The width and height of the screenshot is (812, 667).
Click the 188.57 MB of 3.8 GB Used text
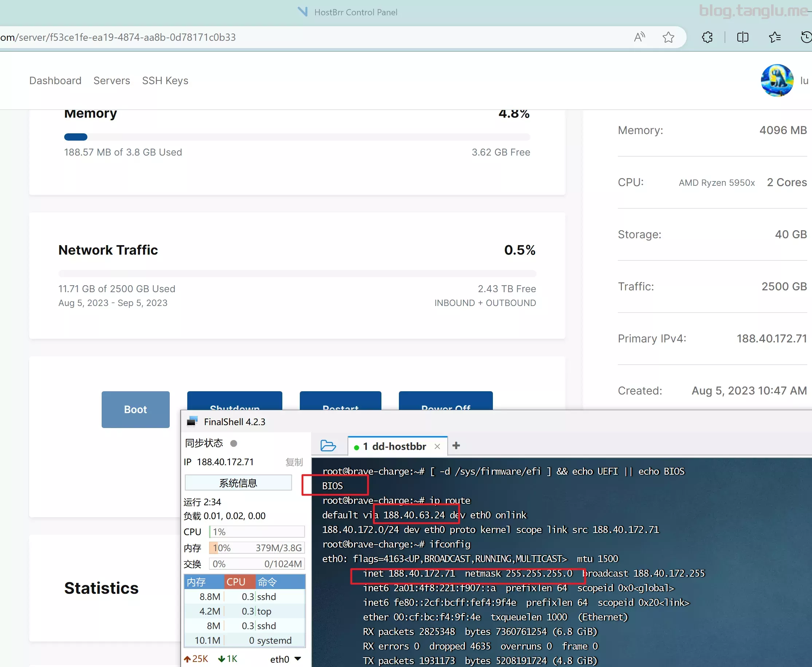click(x=123, y=152)
